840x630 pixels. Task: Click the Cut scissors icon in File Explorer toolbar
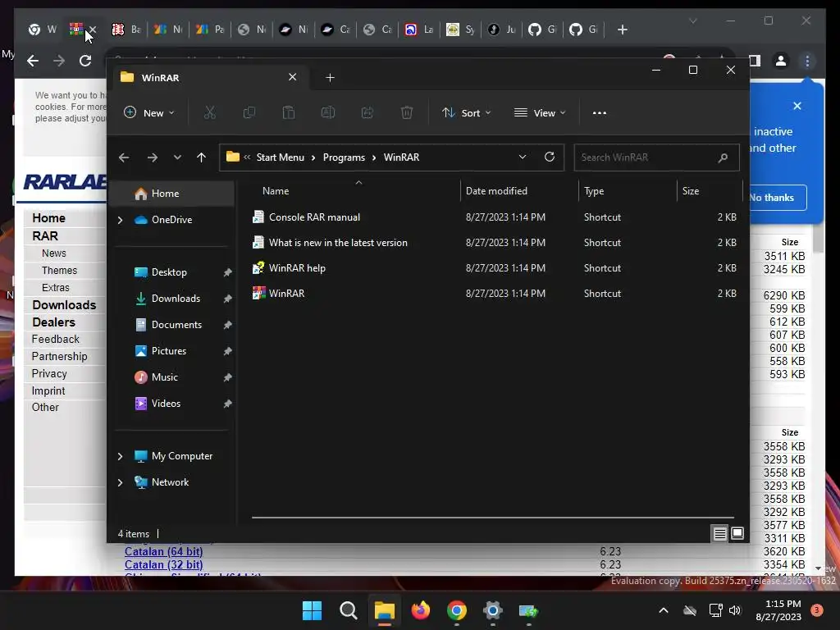pos(209,112)
